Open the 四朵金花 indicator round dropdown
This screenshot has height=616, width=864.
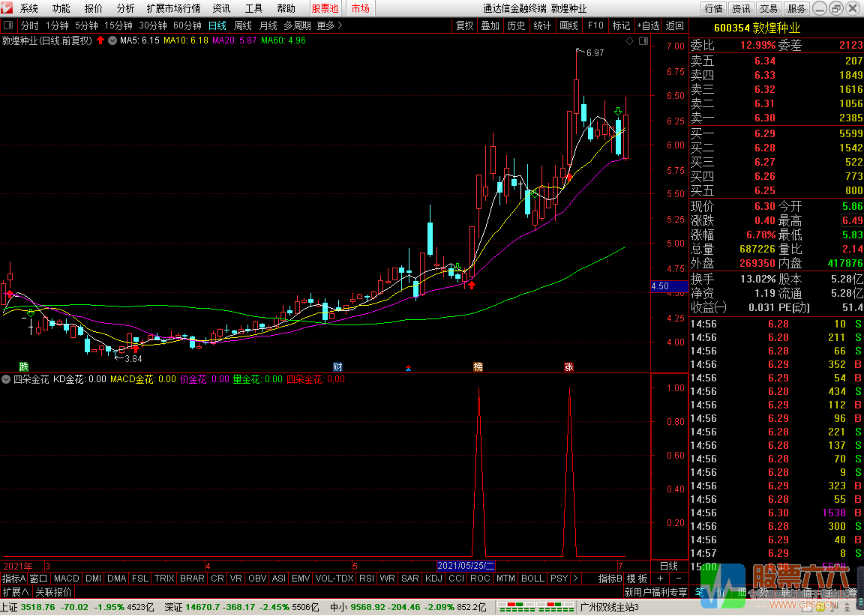[x=6, y=379]
